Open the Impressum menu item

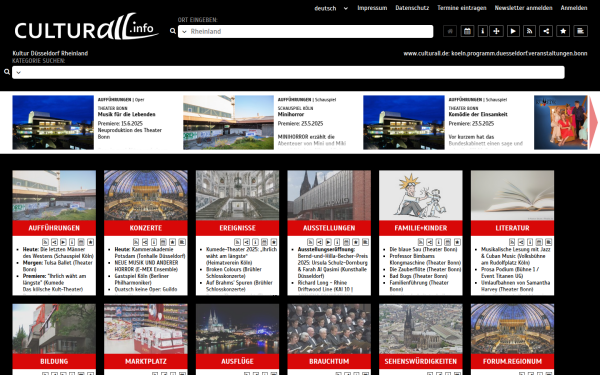[372, 8]
